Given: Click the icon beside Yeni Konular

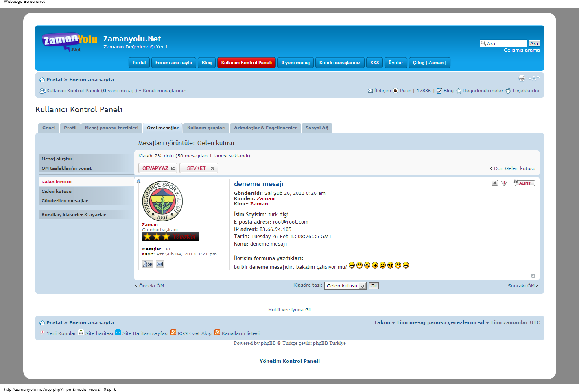Looking at the screenshot, I should pyautogui.click(x=42, y=332).
